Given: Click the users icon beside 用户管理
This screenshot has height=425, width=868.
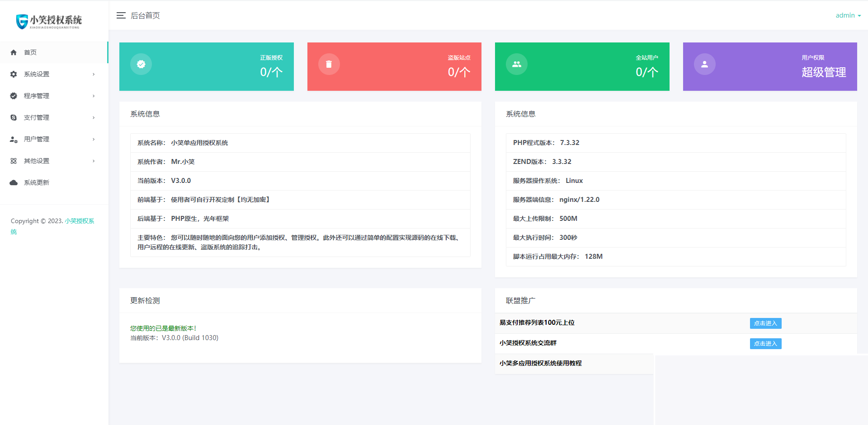Looking at the screenshot, I should click(14, 139).
